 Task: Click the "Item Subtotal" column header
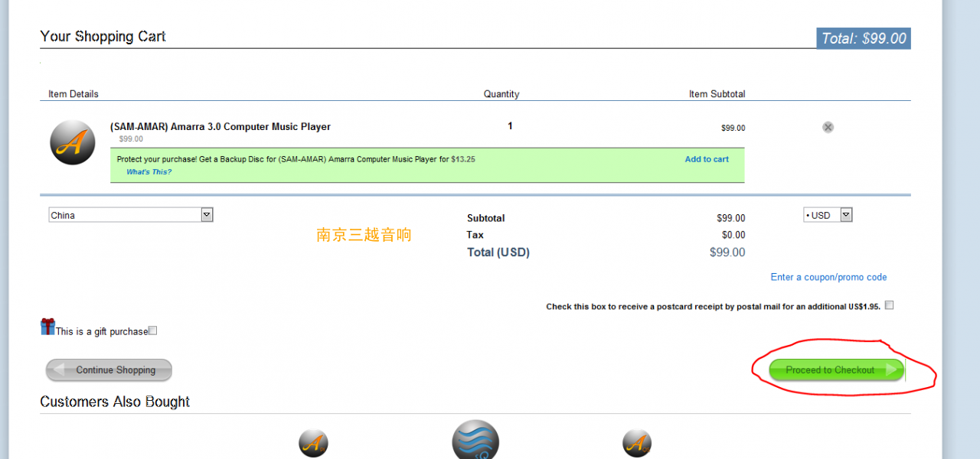[x=717, y=94]
